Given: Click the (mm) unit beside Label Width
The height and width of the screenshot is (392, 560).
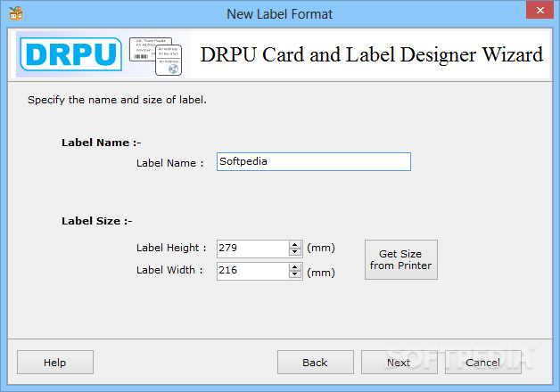Looking at the screenshot, I should [321, 273].
